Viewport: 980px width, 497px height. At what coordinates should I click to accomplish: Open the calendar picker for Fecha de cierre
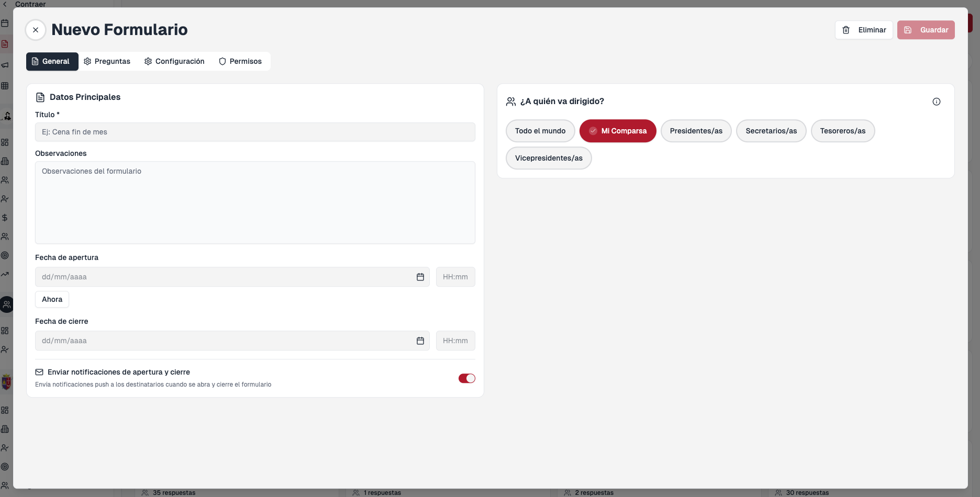[420, 341]
